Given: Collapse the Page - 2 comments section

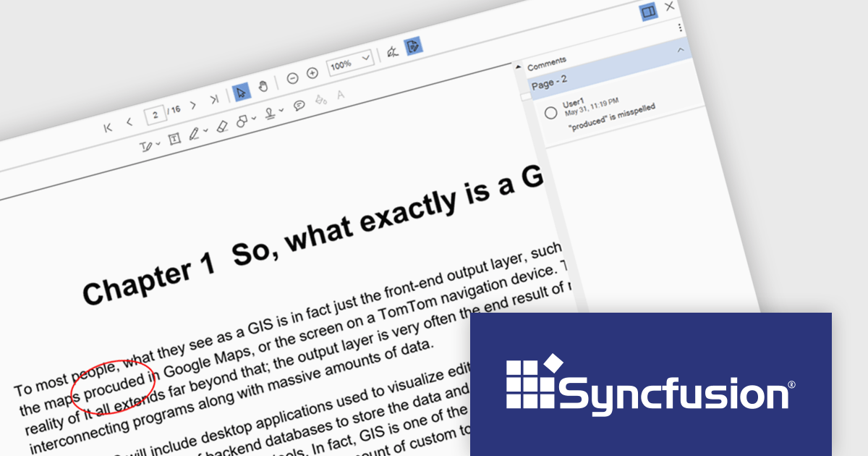Looking at the screenshot, I should pos(680,50).
